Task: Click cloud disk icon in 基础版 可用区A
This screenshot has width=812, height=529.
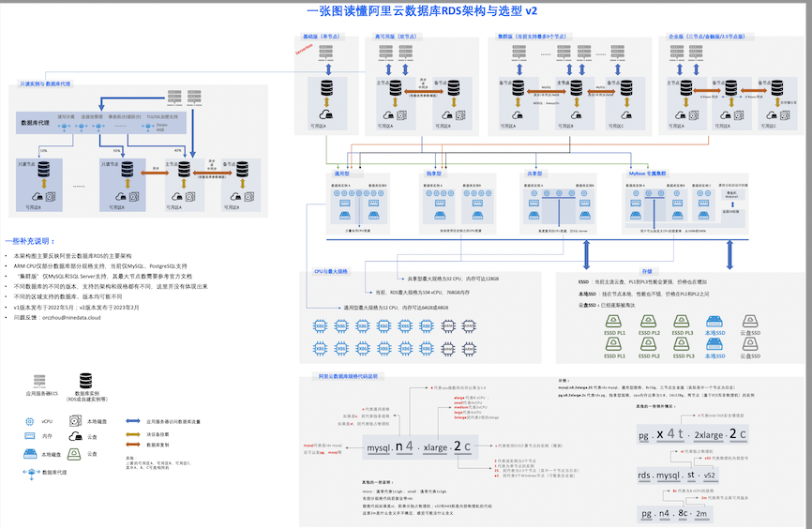Action: point(325,114)
